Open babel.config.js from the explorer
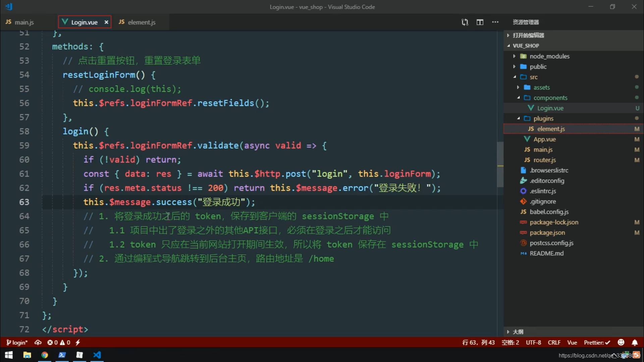The height and width of the screenshot is (362, 644). (574, 212)
